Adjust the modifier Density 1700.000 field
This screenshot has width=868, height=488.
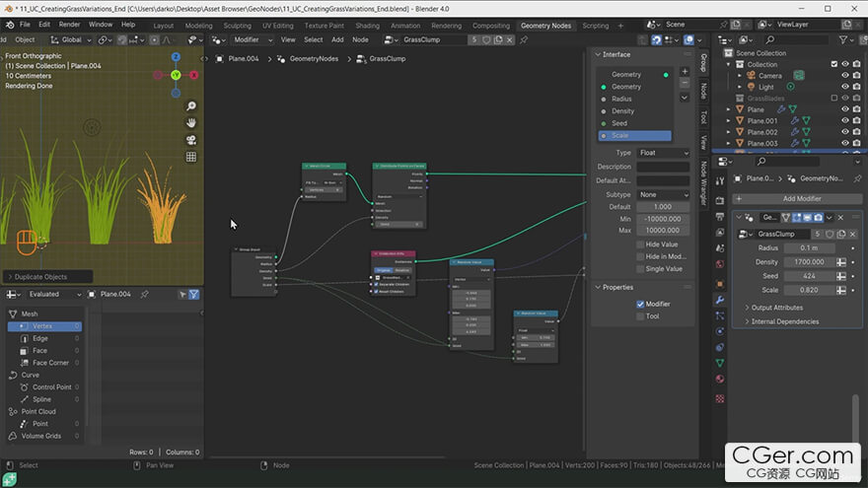pyautogui.click(x=809, y=262)
